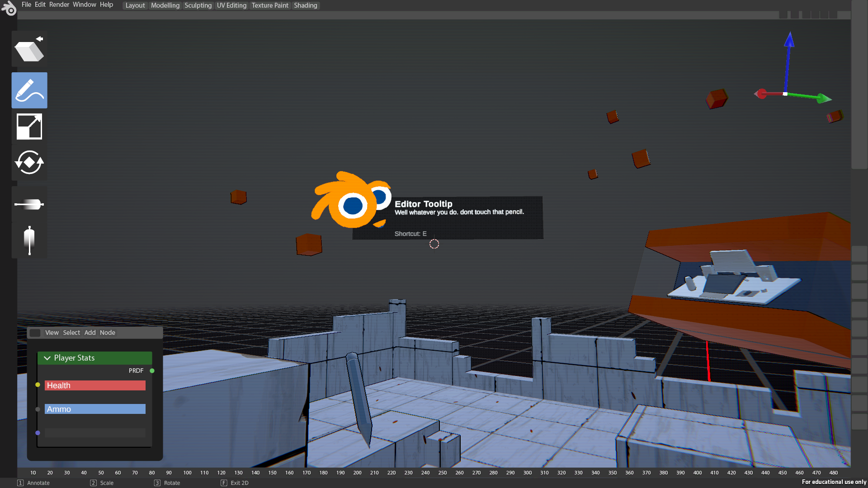Switch to the Layout workspace tab

tap(135, 5)
